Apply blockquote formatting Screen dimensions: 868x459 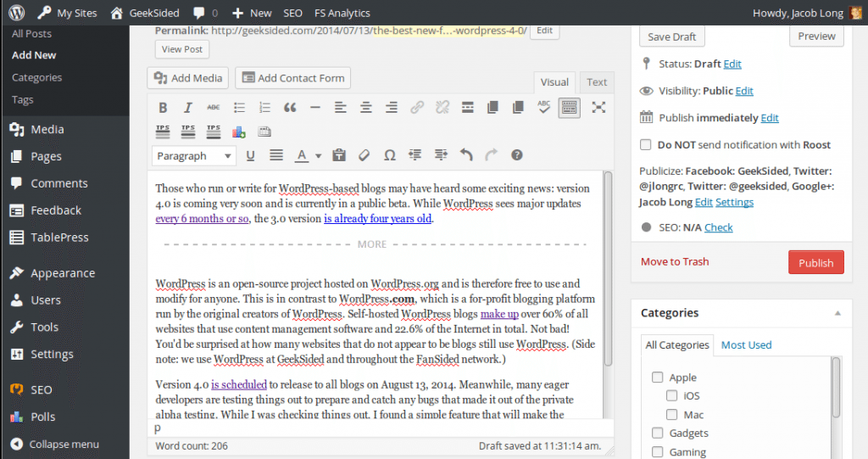(290, 108)
